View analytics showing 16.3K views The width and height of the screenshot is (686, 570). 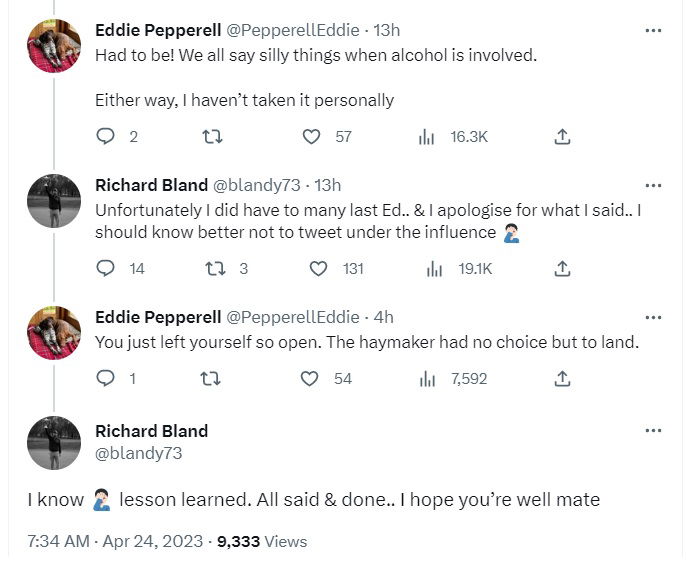(x=427, y=136)
